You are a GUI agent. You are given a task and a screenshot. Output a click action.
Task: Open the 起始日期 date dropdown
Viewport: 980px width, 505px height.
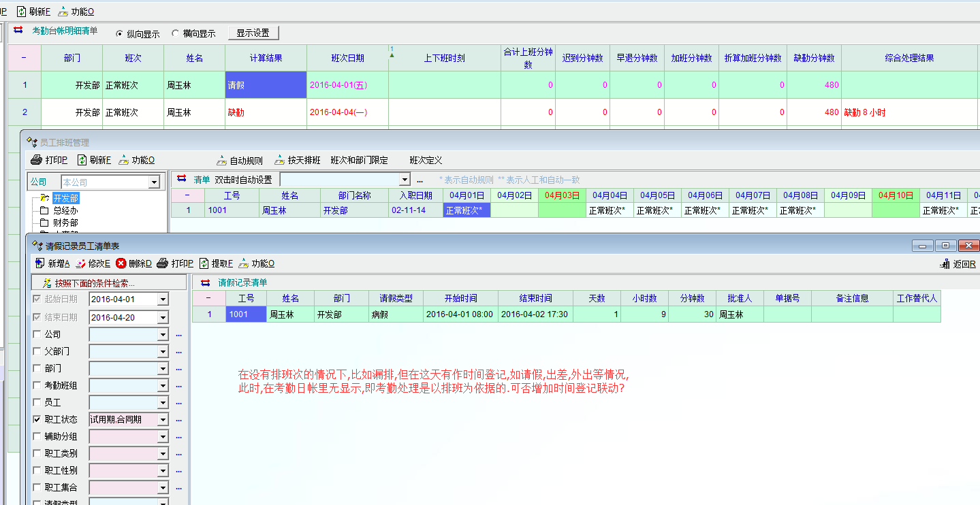tap(162, 299)
